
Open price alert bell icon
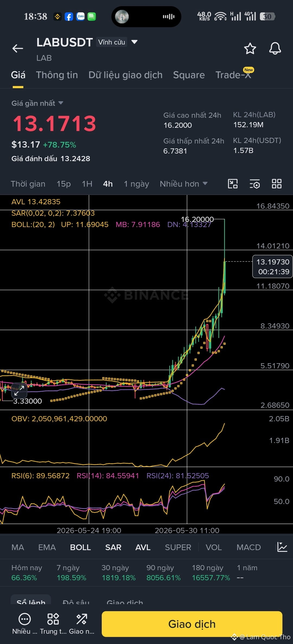[275, 49]
